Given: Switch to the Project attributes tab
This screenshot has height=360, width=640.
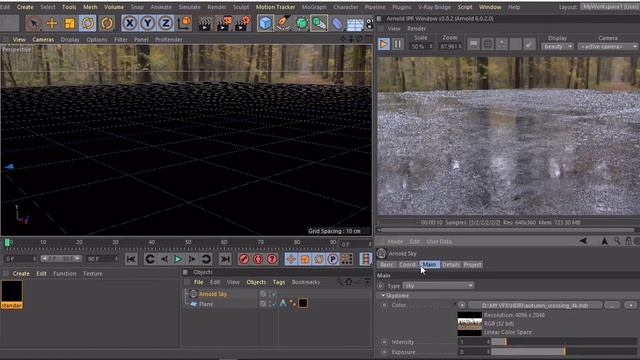Looking at the screenshot, I should [472, 264].
